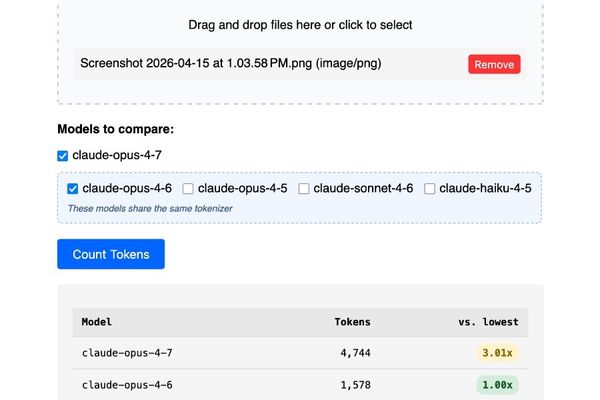The image size is (600, 400).
Task: Enable the claude-opus-4-5 checkbox
Action: 188,189
